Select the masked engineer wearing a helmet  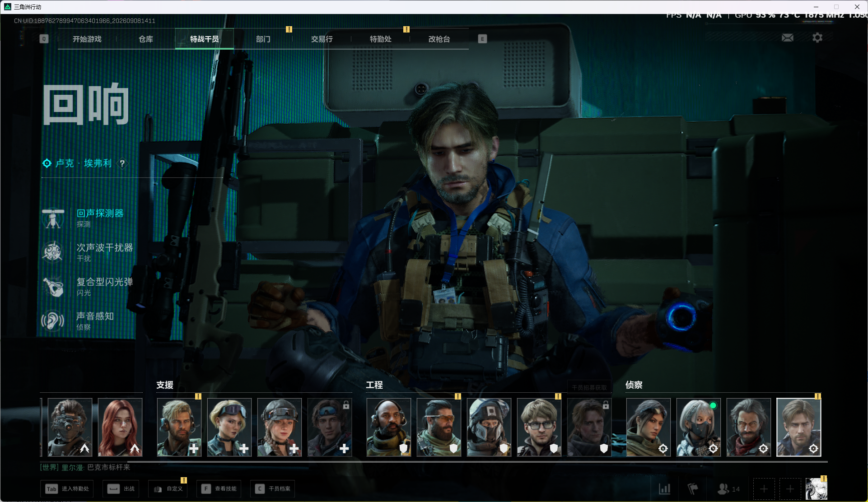pyautogui.click(x=489, y=427)
